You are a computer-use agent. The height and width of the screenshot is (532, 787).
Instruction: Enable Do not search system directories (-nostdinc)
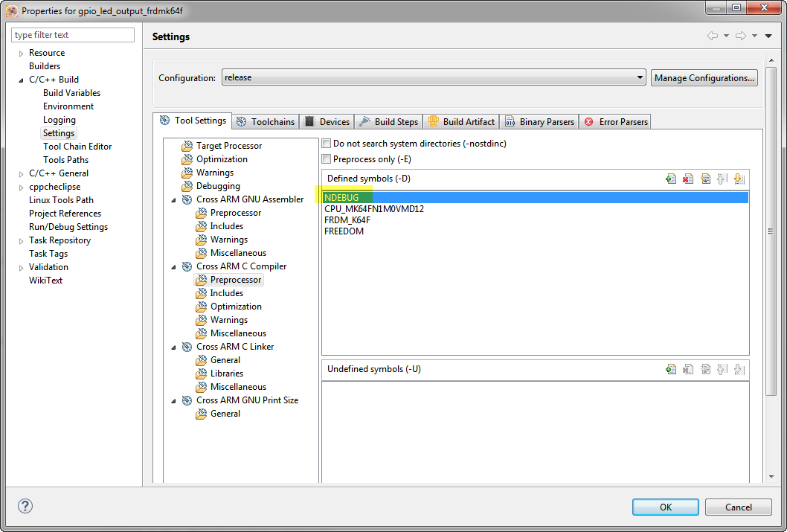point(326,143)
